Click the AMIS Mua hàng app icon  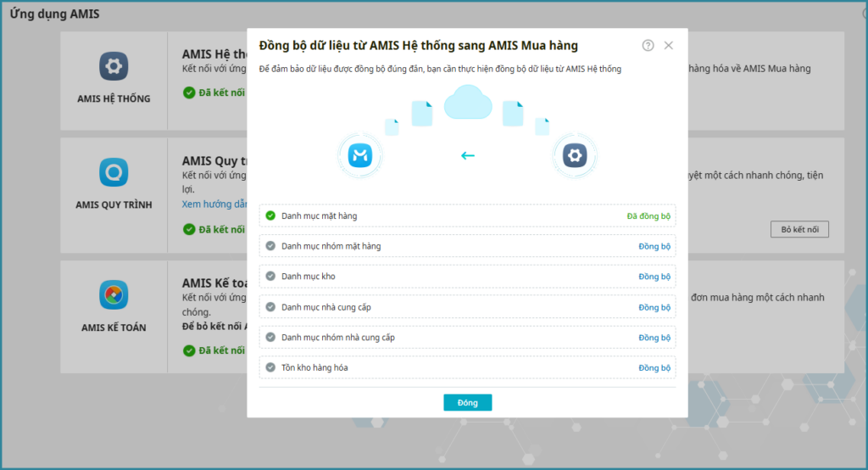pos(359,155)
